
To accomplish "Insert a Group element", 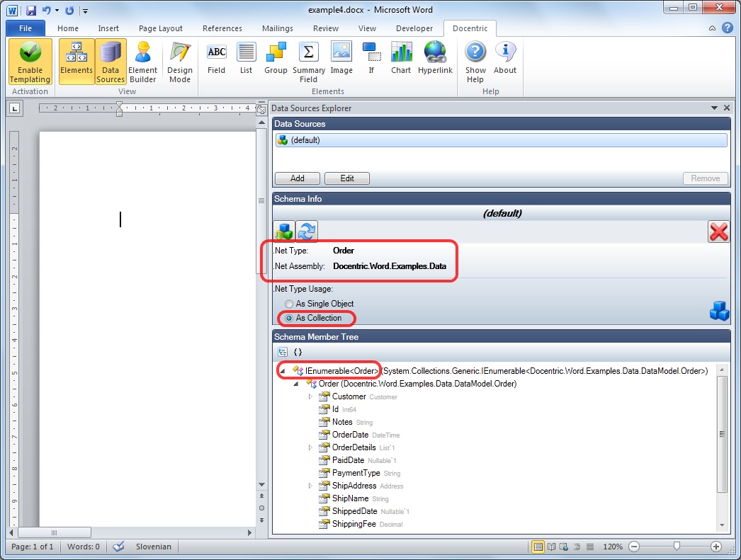I will pos(276,59).
